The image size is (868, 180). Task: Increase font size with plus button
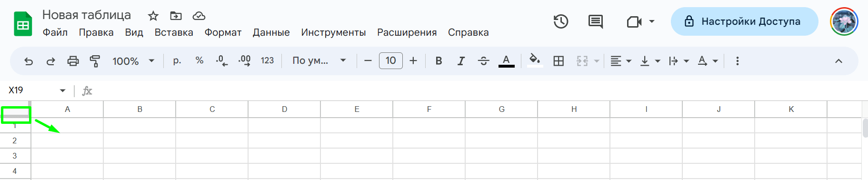point(413,61)
